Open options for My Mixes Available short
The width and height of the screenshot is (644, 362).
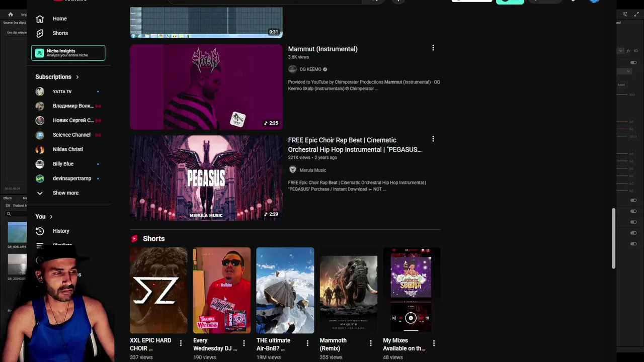pos(434,343)
